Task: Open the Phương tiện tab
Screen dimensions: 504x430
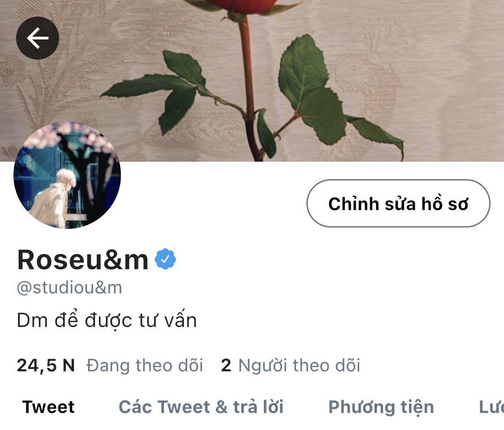Action: (x=381, y=407)
